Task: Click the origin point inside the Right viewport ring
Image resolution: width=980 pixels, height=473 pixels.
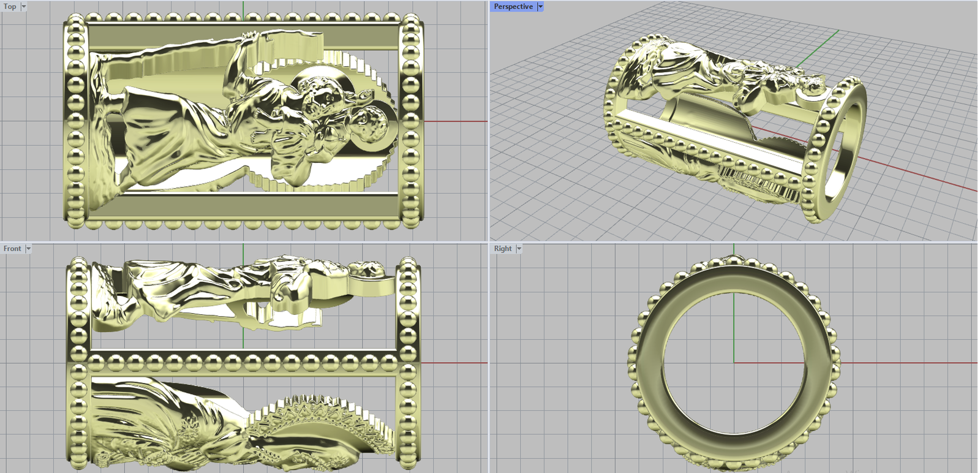Action: point(734,363)
